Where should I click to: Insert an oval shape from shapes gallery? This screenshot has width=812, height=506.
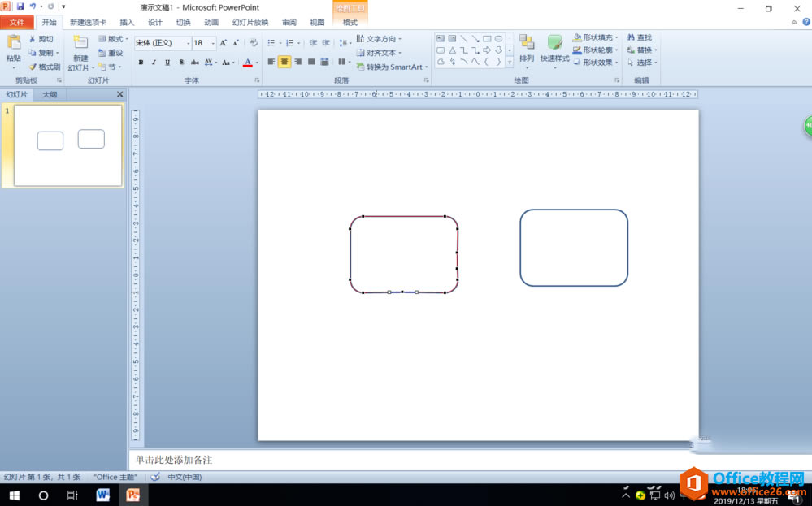(x=497, y=39)
